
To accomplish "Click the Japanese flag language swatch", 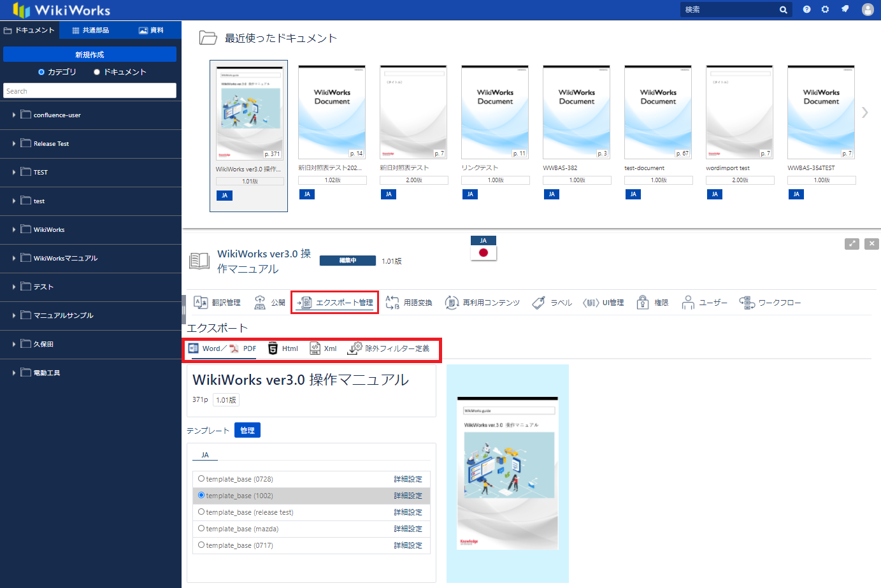I will 483,252.
